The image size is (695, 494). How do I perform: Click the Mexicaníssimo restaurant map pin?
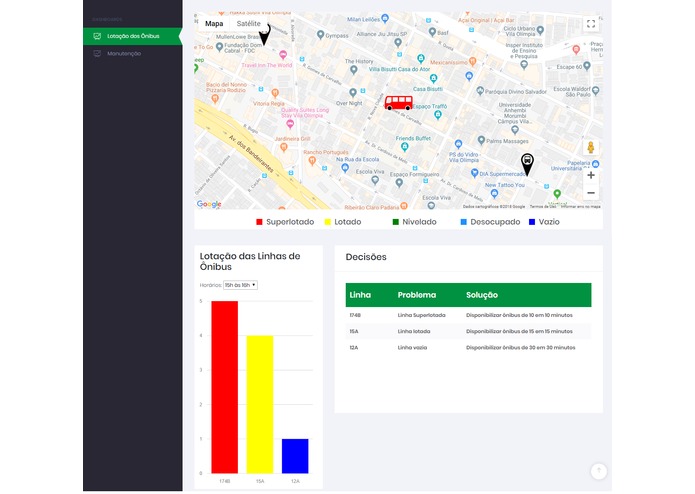tap(472, 62)
